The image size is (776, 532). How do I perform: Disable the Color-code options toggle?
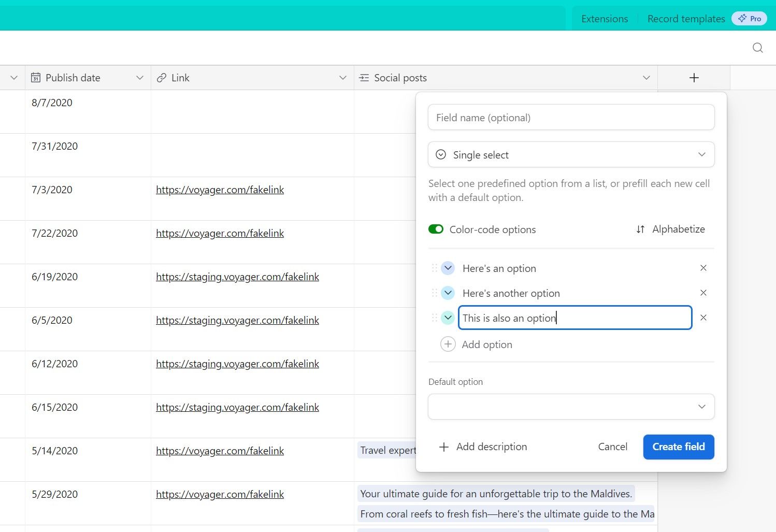[436, 229]
